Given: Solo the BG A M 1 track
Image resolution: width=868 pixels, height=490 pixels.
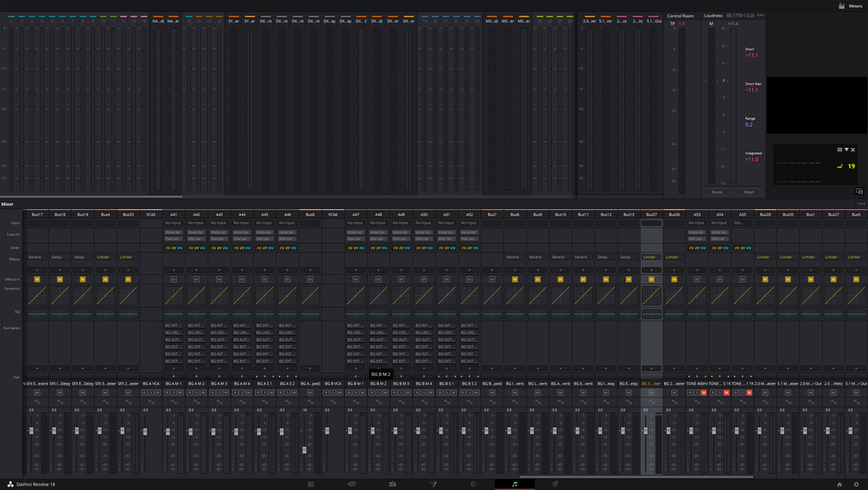Looking at the screenshot, I should (x=174, y=392).
